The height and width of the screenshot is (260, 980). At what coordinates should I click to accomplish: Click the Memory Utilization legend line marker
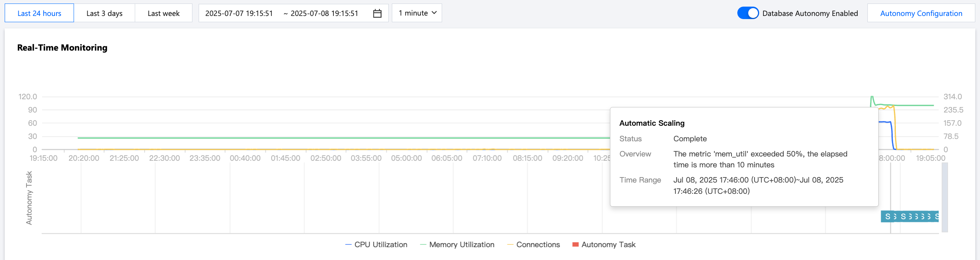click(x=423, y=245)
